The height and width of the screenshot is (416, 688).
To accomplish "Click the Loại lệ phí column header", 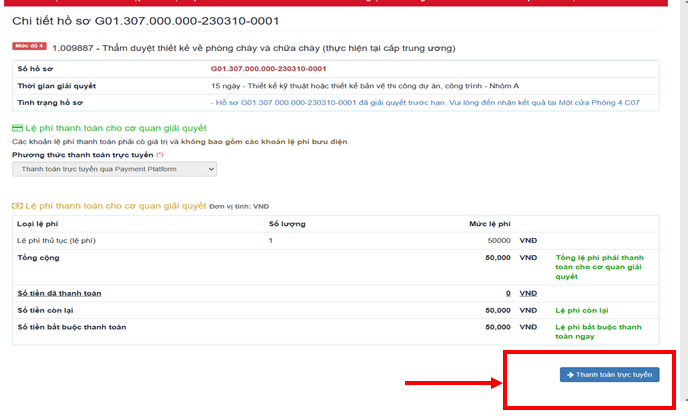I will [40, 224].
